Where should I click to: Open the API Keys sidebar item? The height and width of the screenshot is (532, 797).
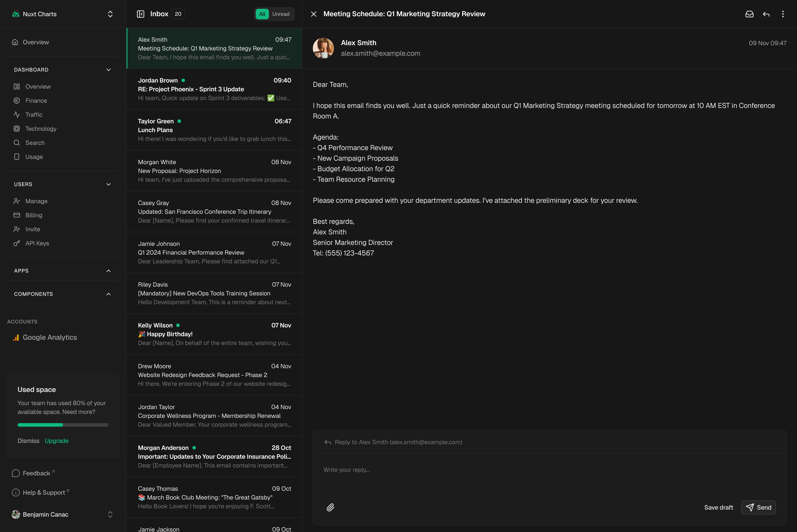37,243
